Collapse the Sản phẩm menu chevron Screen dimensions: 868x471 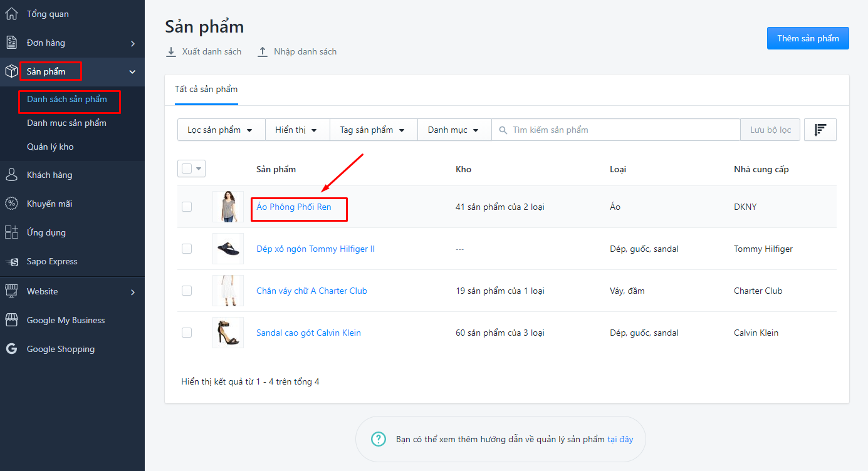pyautogui.click(x=132, y=72)
